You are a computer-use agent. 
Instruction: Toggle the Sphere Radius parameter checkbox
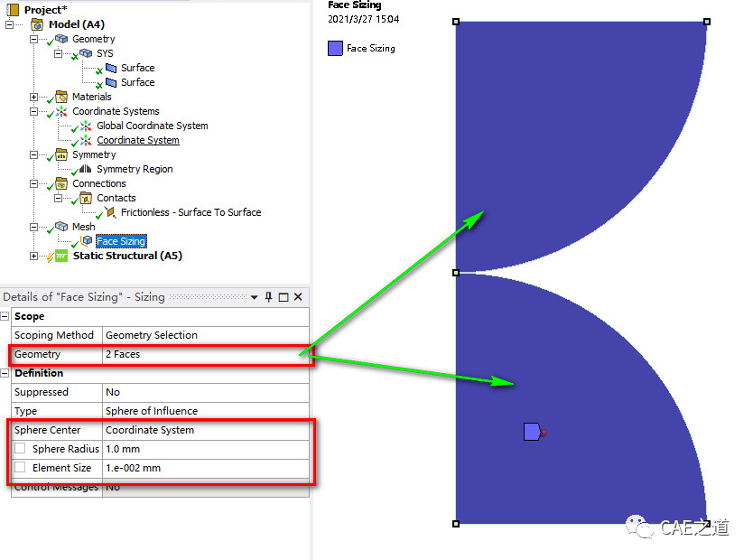click(x=20, y=449)
